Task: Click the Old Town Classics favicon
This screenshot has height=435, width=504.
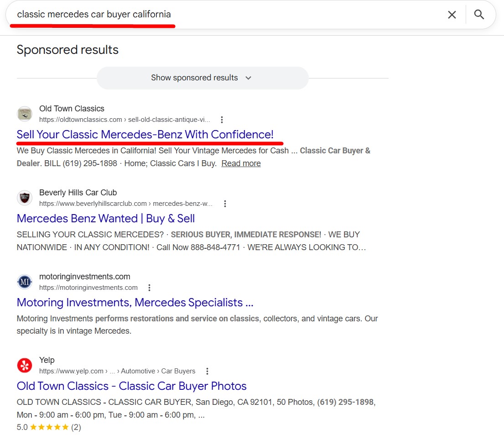Action: point(25,114)
